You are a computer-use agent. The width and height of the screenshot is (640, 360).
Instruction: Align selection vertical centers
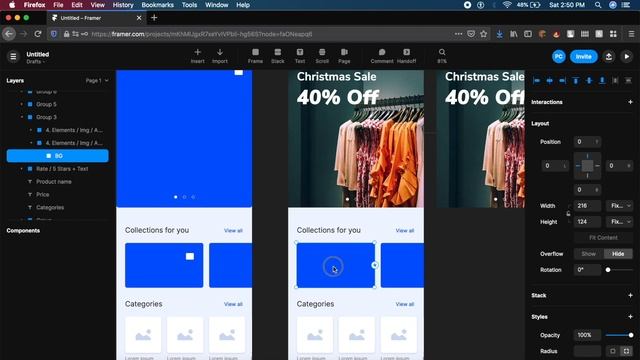[589, 81]
